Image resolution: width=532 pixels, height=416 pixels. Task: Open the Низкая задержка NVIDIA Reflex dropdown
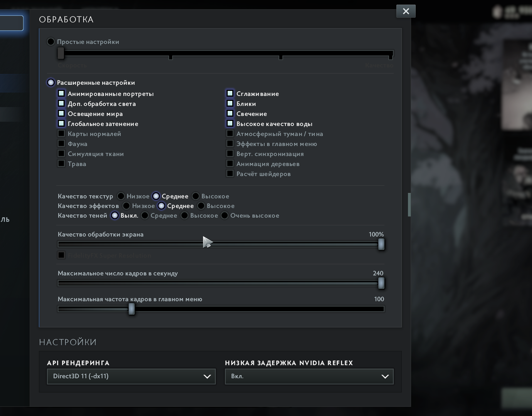coord(309,376)
